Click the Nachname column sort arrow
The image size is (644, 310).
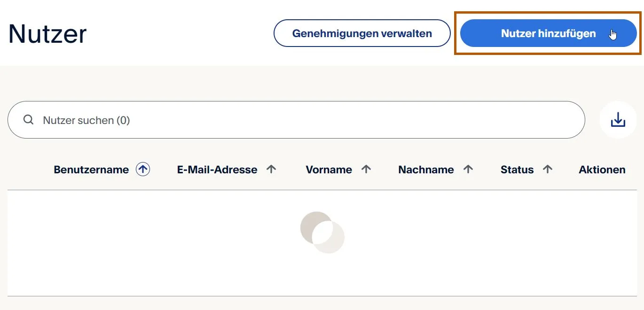point(468,169)
